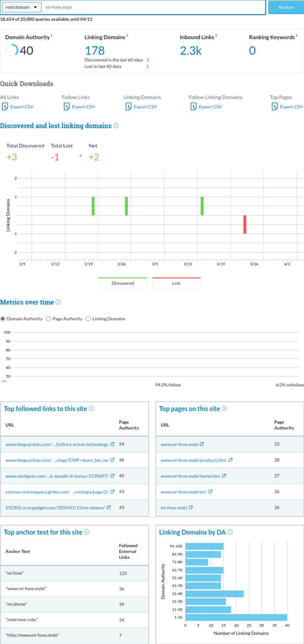The image size is (304, 644).
Task: Select the Domain Authority radio button
Action: tap(3, 319)
